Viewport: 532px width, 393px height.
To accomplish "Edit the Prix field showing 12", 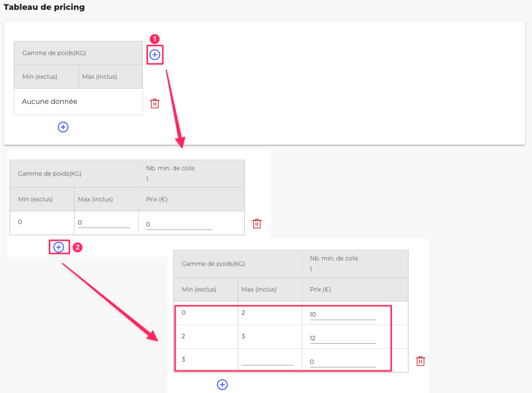I will pyautogui.click(x=343, y=338).
